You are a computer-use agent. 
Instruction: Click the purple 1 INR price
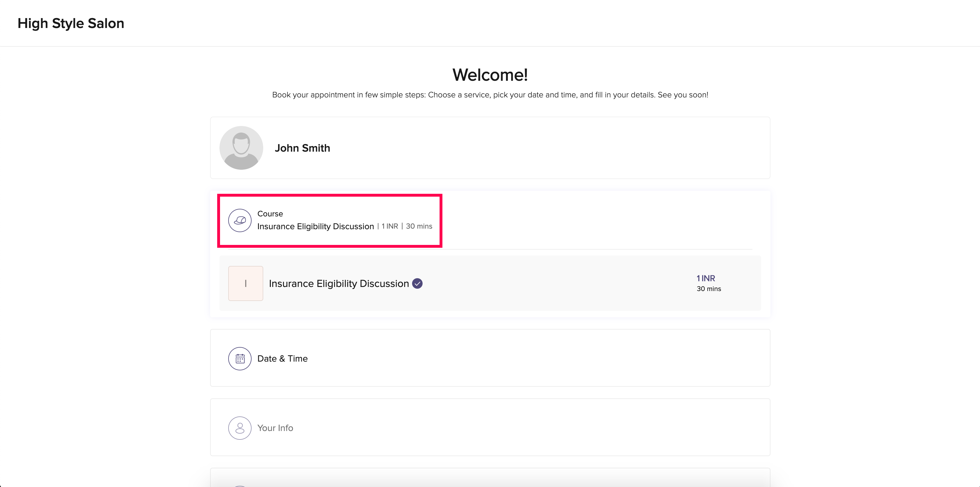click(706, 278)
